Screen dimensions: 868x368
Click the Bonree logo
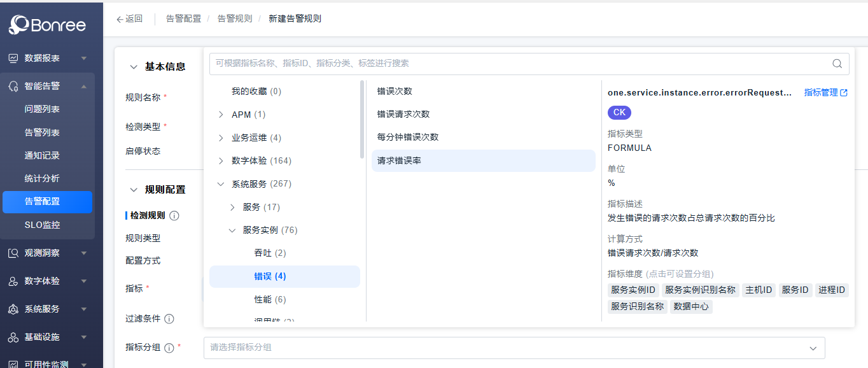point(48,25)
